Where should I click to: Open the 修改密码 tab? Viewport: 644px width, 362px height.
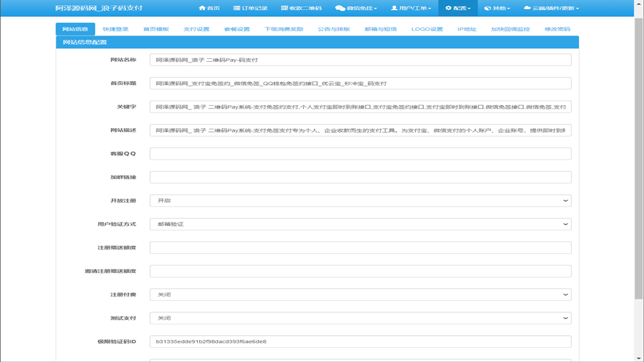(x=557, y=29)
